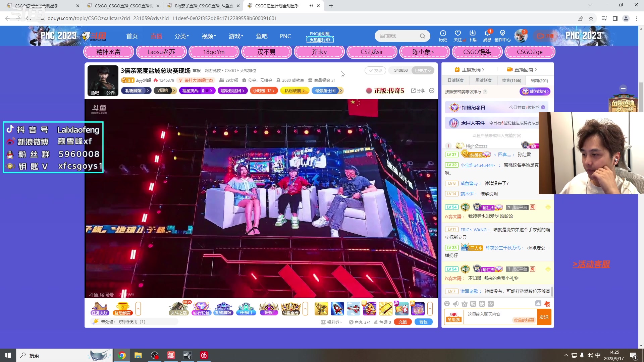Expand the 分类 dropdown menu
Image resolution: width=644 pixels, height=362 pixels.
click(181, 36)
